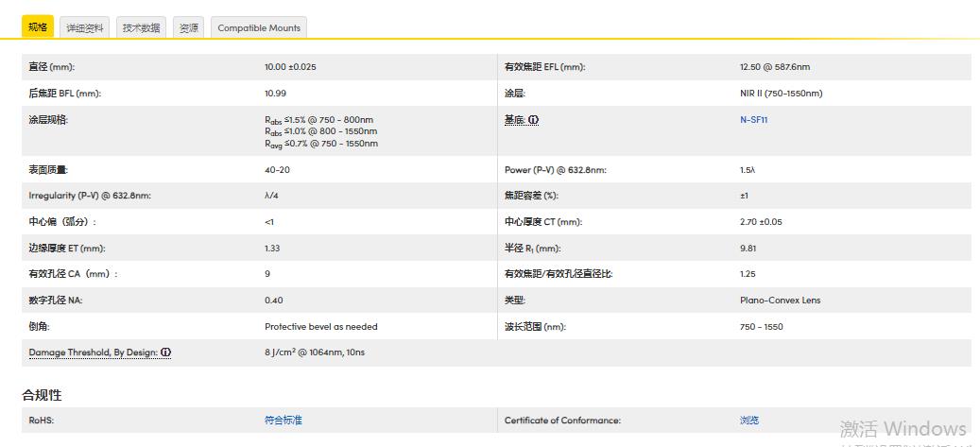
Task: Click the 类型 label
Action: click(514, 301)
